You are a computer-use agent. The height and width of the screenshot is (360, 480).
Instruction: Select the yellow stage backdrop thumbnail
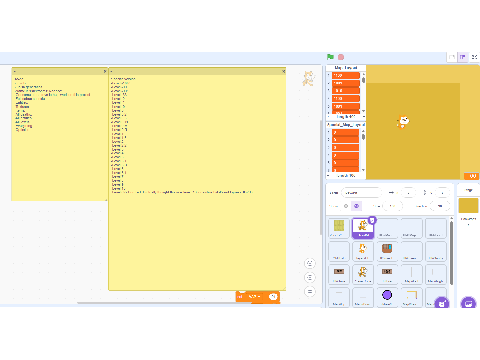(x=468, y=205)
